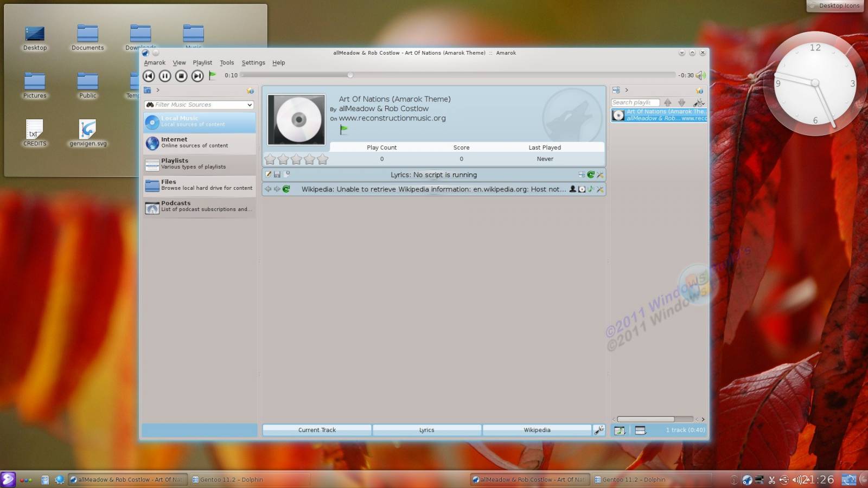Click the save lyrics floppy icon
This screenshot has width=868, height=488.
pyautogui.click(x=277, y=175)
